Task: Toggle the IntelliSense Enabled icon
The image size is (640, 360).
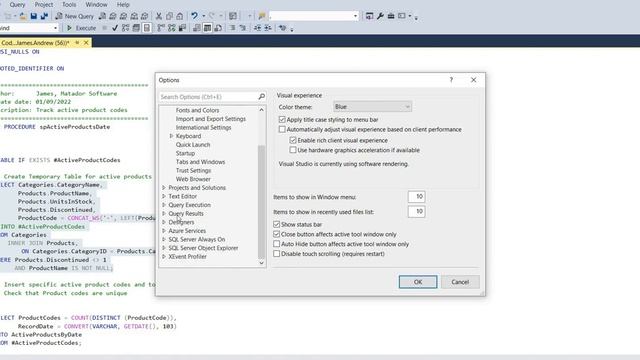Action: [x=147, y=28]
